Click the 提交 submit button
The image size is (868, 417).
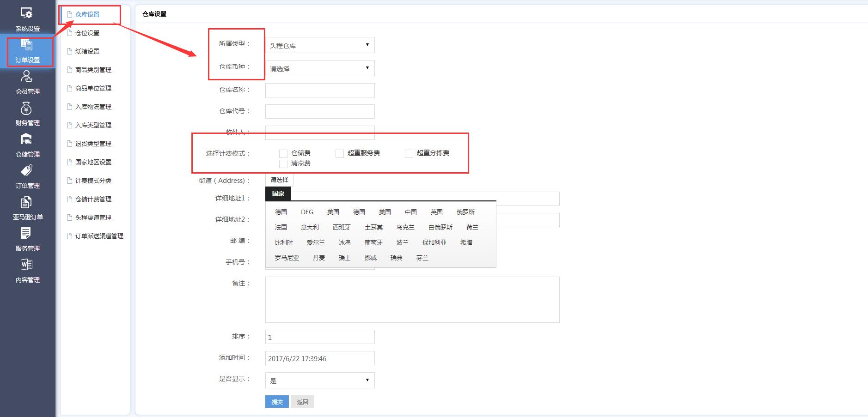point(276,401)
